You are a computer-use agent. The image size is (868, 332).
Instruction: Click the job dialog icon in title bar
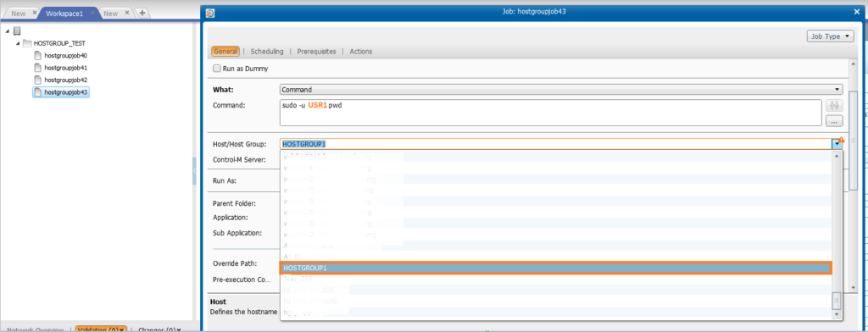coord(210,13)
